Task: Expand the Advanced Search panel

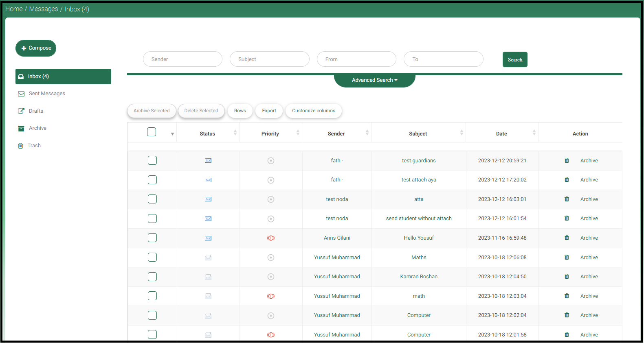Action: point(375,80)
